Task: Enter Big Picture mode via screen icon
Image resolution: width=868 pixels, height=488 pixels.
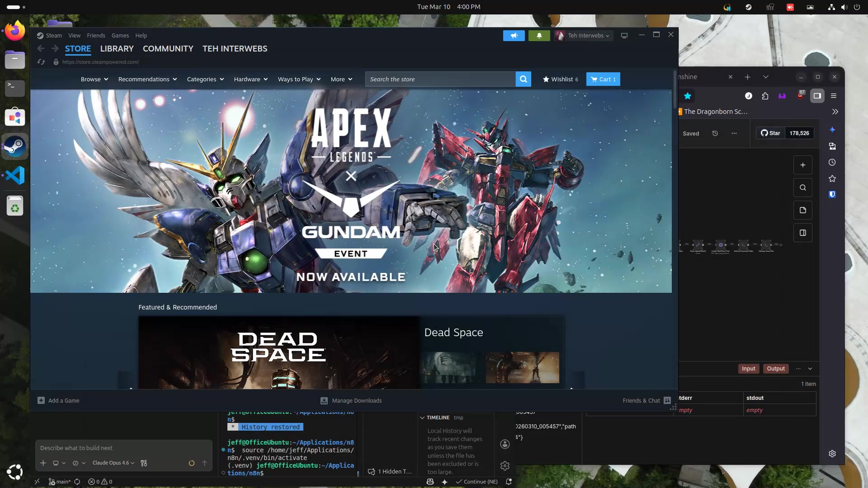Action: [624, 35]
